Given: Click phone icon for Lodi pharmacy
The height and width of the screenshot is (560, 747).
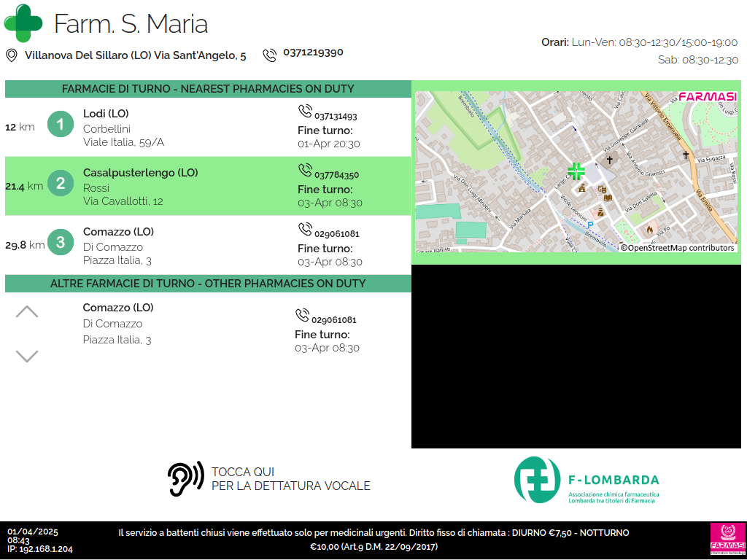Looking at the screenshot, I should tap(305, 112).
